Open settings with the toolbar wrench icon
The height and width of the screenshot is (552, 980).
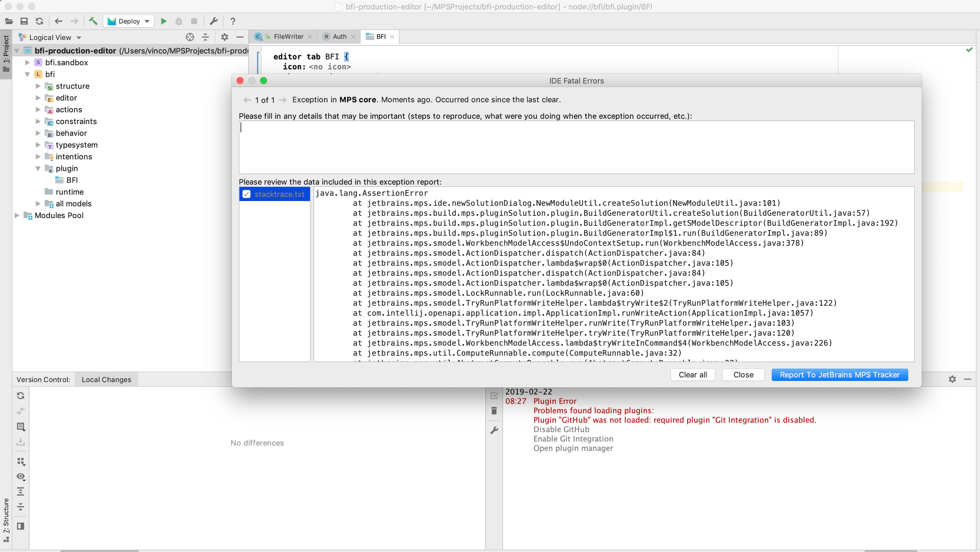(x=214, y=21)
